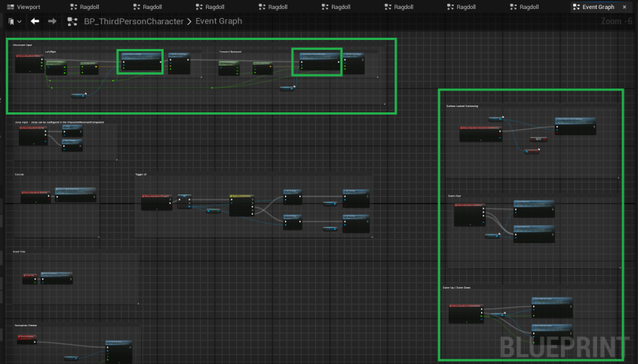Select the Swim Up / Swim Down comment title
Viewport: 638px width, 364px height.
pyautogui.click(x=456, y=288)
